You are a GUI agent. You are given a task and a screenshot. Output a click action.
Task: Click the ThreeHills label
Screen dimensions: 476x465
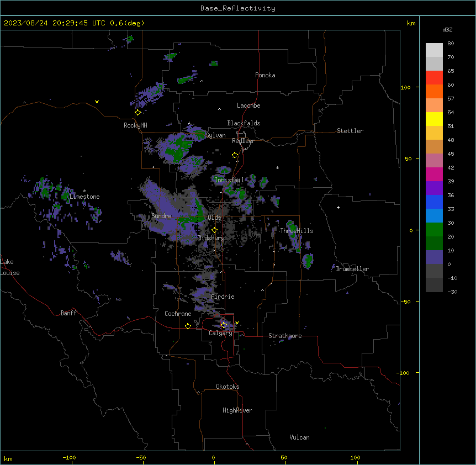coord(297,231)
